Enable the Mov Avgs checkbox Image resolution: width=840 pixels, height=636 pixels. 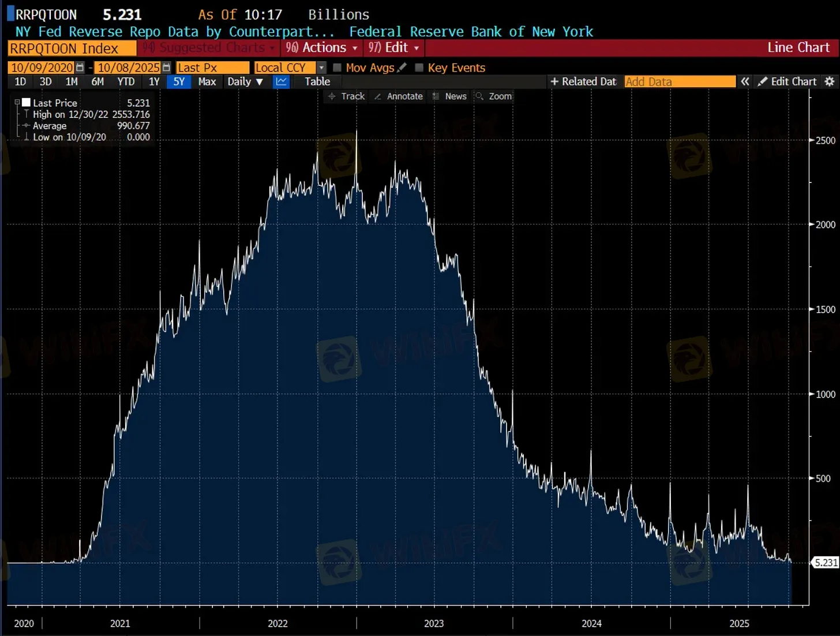click(x=337, y=68)
